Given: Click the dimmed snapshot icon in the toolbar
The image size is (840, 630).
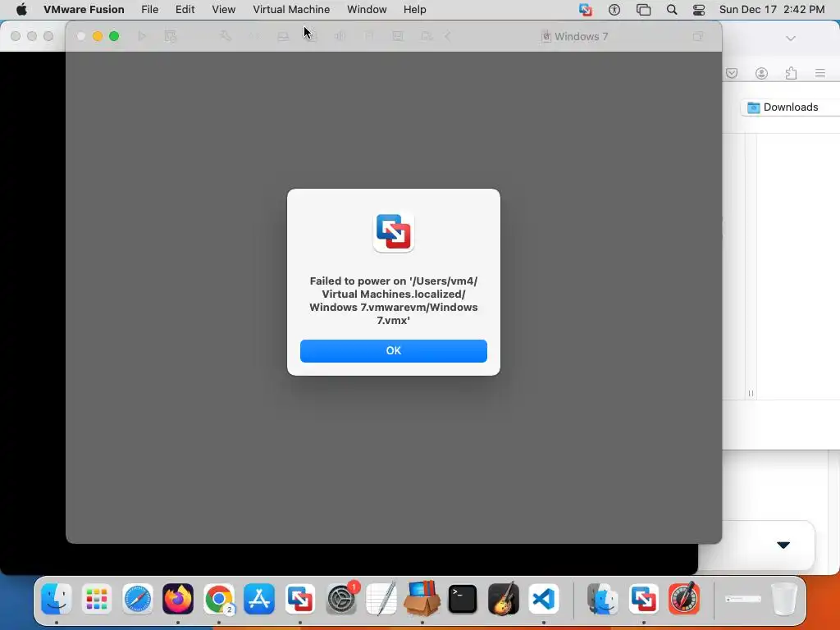Looking at the screenshot, I should [x=171, y=36].
